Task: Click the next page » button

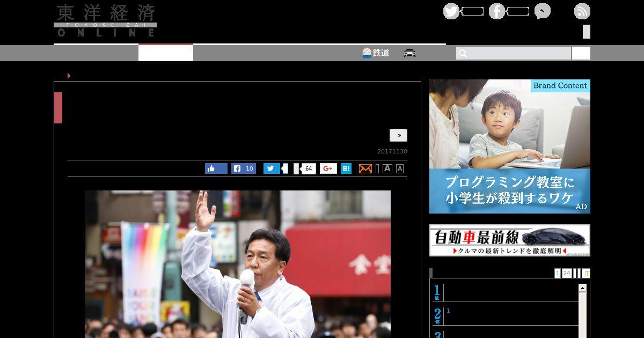Action: pyautogui.click(x=398, y=135)
